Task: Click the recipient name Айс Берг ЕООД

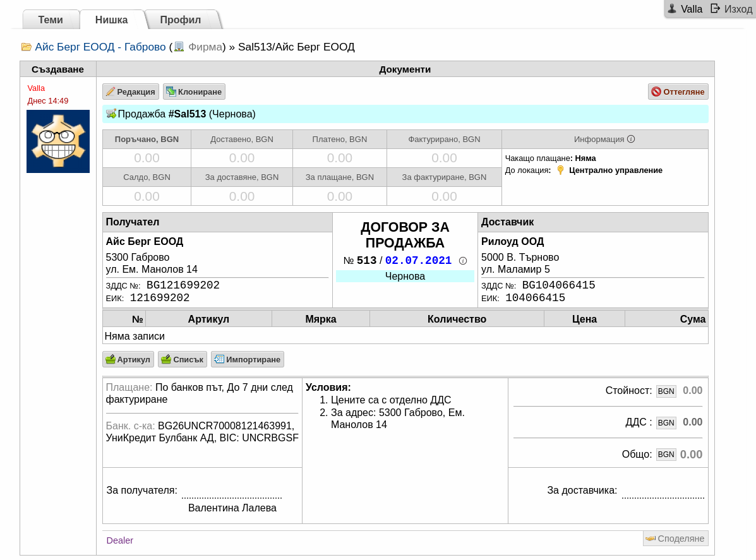Action: pos(145,241)
